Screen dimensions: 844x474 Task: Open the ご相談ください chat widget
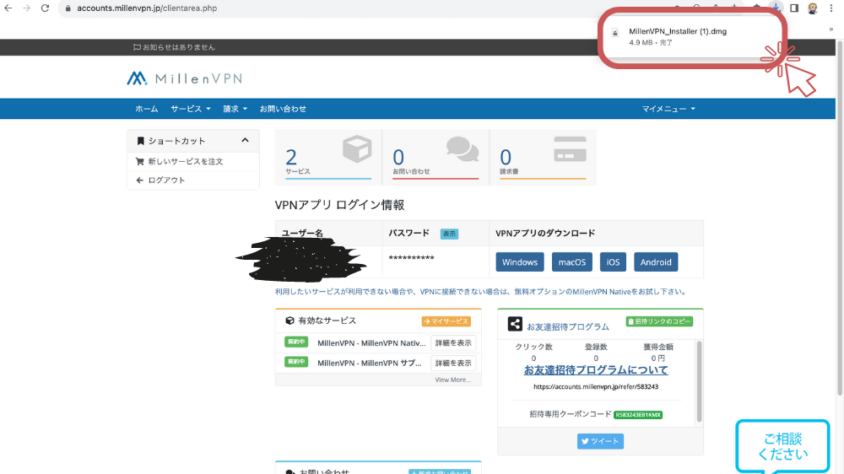pyautogui.click(x=782, y=447)
